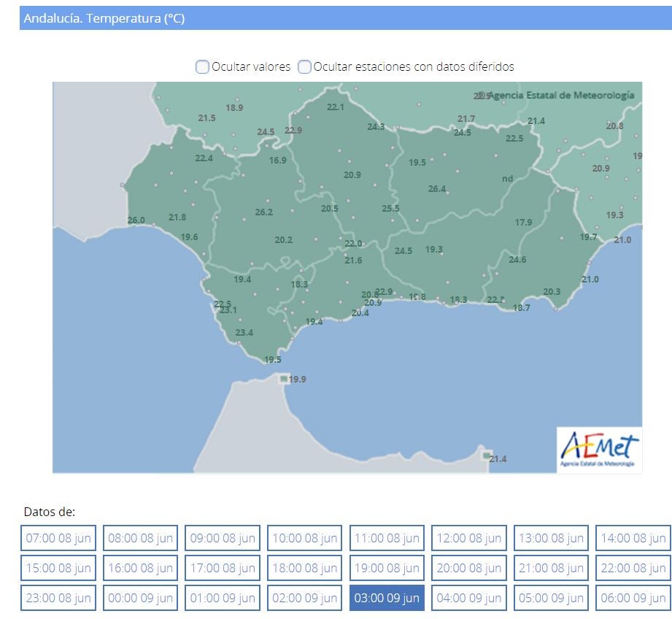Select 22:00 08 jun time button
The width and height of the screenshot is (672, 619).
(633, 568)
